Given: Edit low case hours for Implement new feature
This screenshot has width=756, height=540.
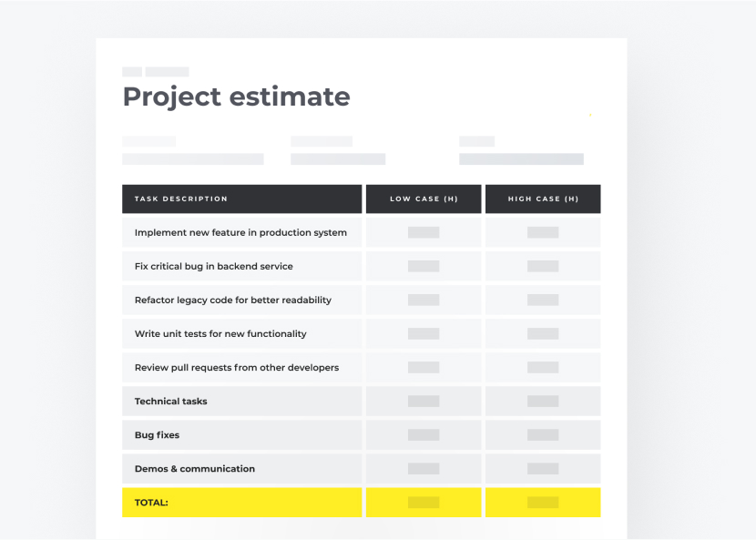Looking at the screenshot, I should point(424,232).
